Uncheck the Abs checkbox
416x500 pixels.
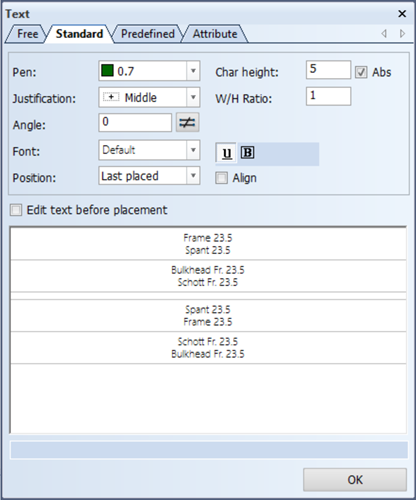coord(361,72)
